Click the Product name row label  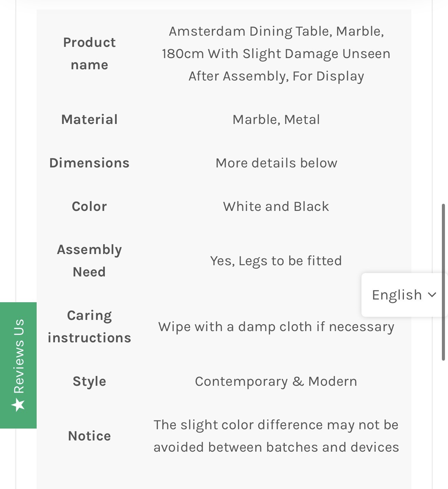click(90, 54)
